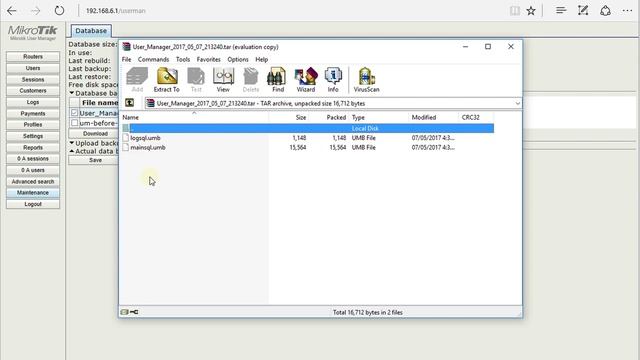Open the Sessions sidebar button
The width and height of the screenshot is (640, 360).
click(x=33, y=80)
